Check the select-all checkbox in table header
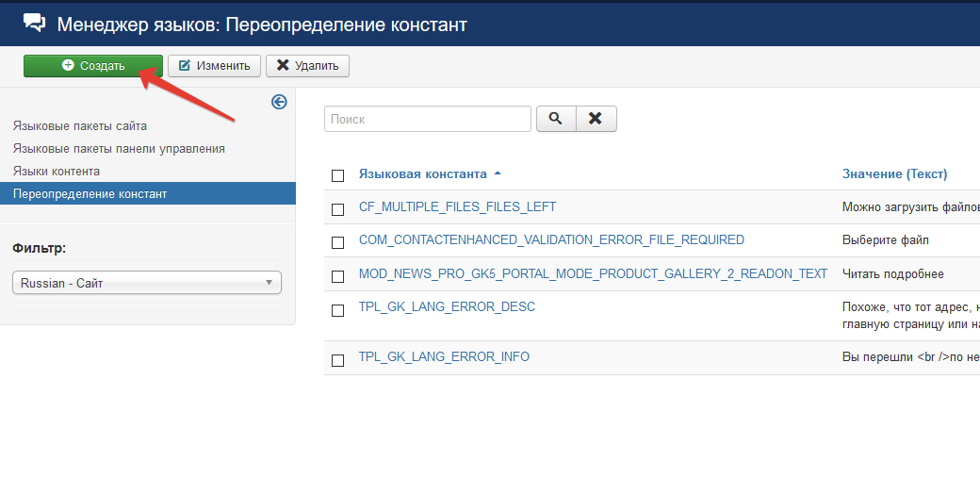 338,175
